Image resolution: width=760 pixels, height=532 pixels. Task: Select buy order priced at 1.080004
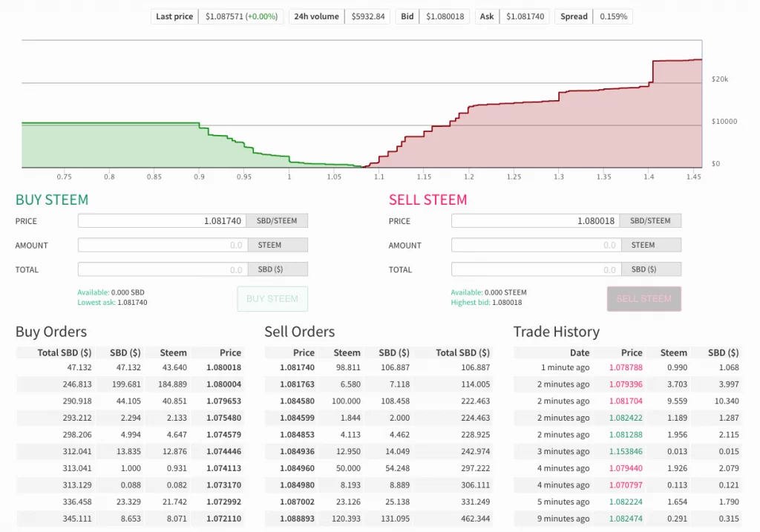223,384
